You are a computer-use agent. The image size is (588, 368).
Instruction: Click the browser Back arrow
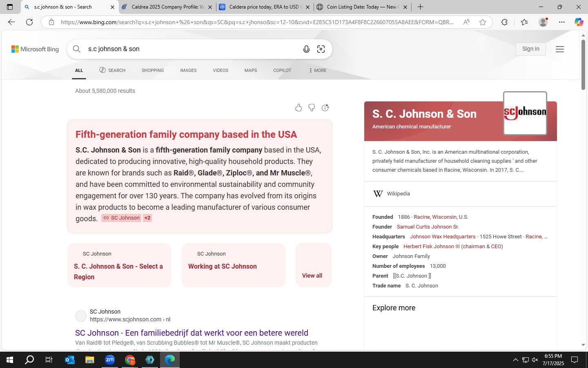click(11, 22)
